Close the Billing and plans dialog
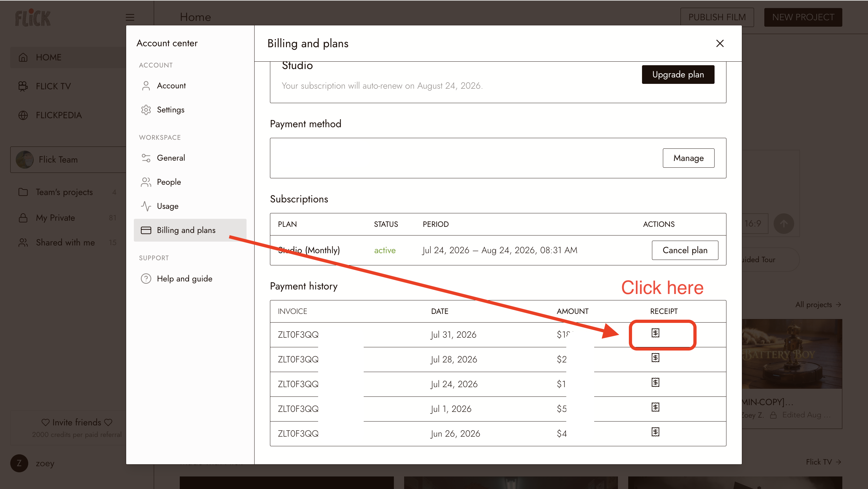 point(720,43)
